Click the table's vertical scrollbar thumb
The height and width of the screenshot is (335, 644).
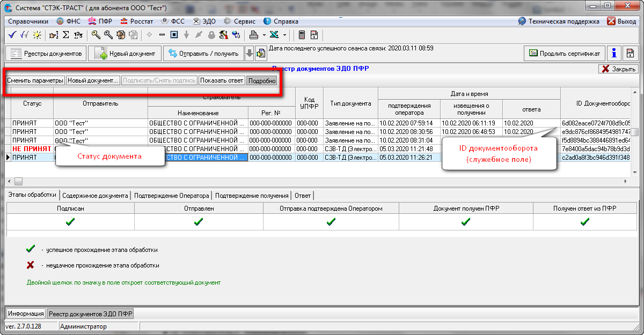[x=634, y=132]
